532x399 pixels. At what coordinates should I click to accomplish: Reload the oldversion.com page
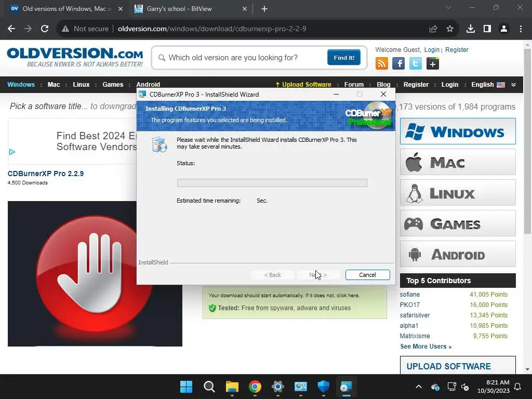45,29
